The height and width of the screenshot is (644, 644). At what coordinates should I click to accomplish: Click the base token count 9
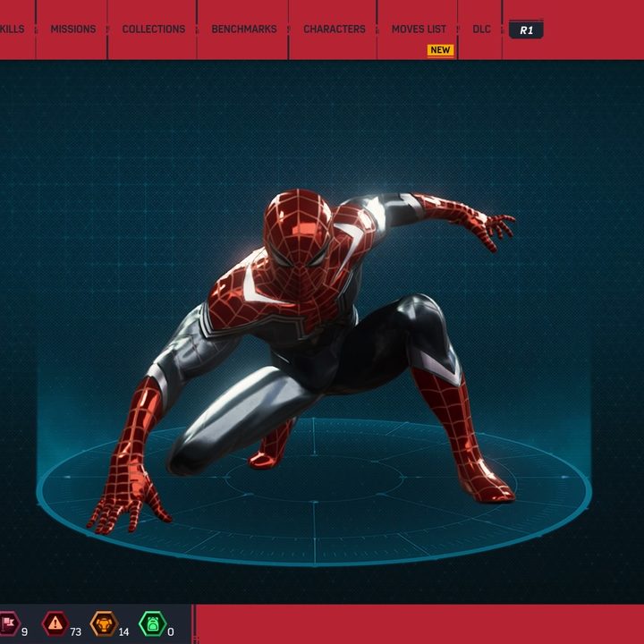coord(24,631)
